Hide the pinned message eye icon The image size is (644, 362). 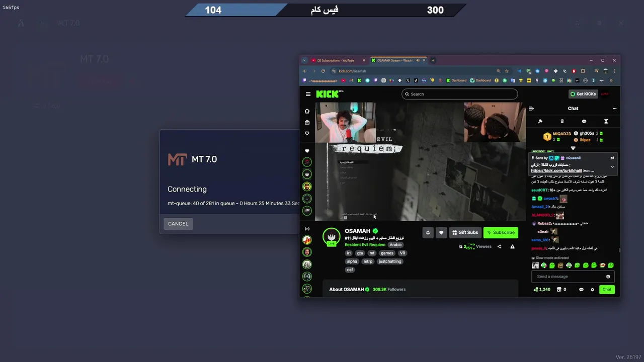tap(612, 158)
